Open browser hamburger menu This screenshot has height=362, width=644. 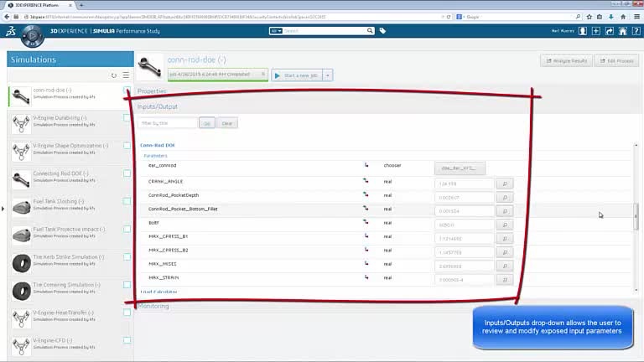click(637, 17)
